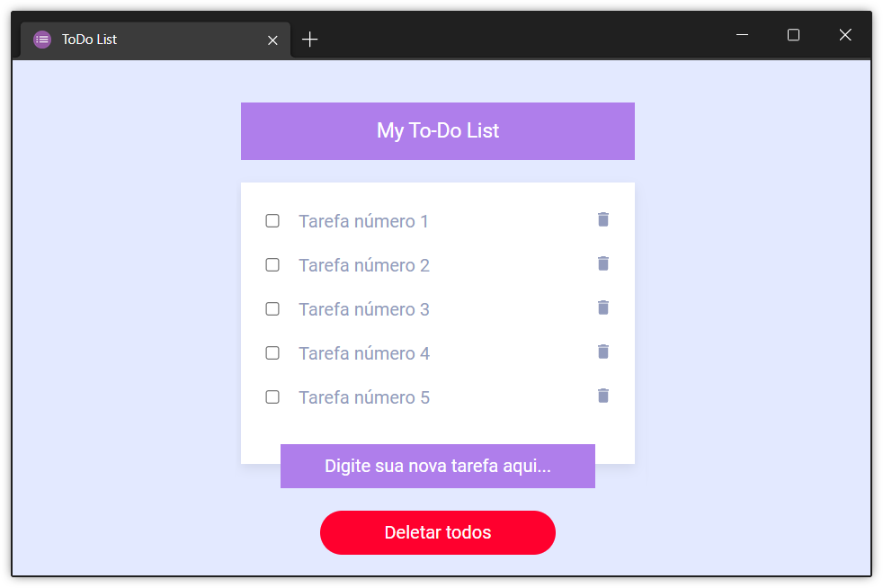Click the trash icon next to "Tarefa número 5"
The image size is (883, 588).
[602, 396]
